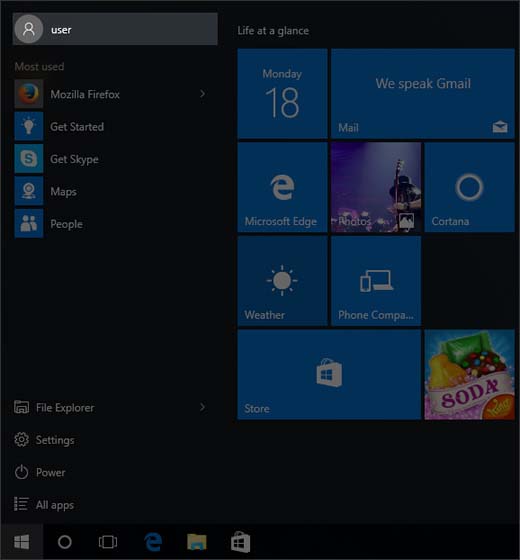Click the File Explorer icon in Start list
The image size is (520, 560).
[21, 407]
